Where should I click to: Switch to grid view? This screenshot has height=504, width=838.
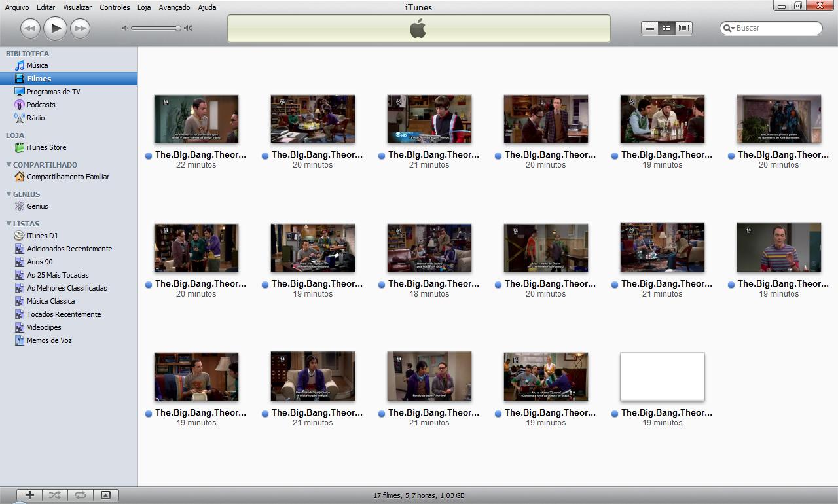point(666,28)
